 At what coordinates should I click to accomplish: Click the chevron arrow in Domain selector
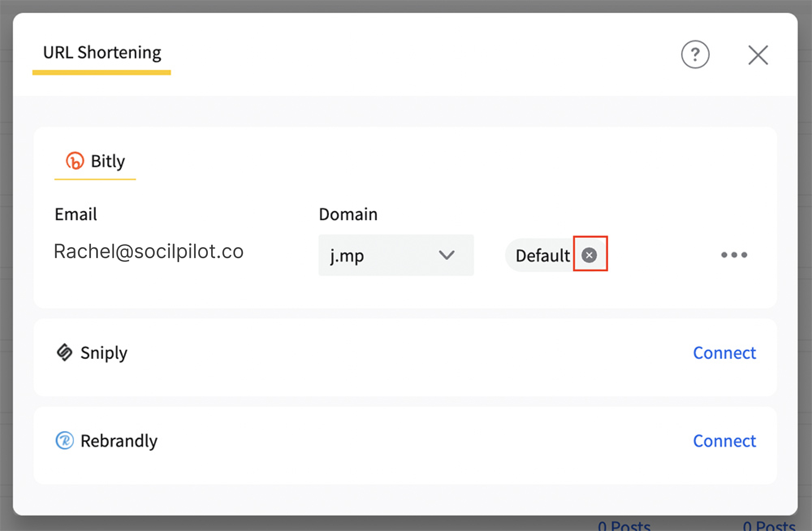pos(446,255)
